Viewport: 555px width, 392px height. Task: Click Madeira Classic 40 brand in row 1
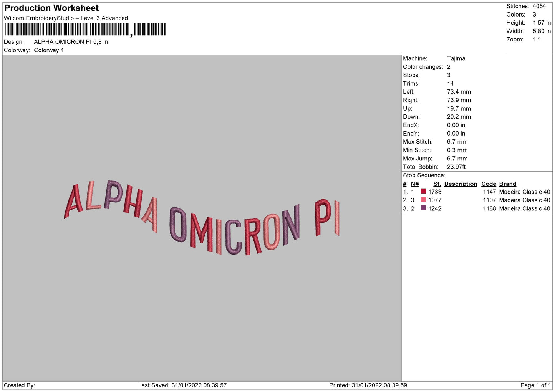[x=524, y=192]
